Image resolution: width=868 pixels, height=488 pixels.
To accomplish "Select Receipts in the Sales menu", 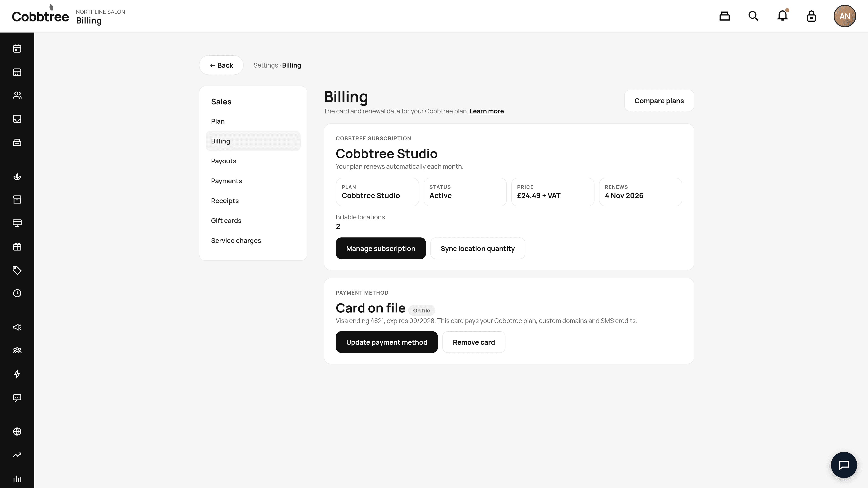I will coord(253,201).
